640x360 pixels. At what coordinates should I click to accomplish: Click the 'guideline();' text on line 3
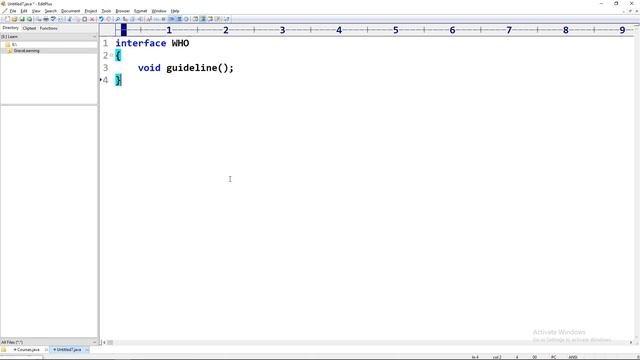click(x=200, y=68)
